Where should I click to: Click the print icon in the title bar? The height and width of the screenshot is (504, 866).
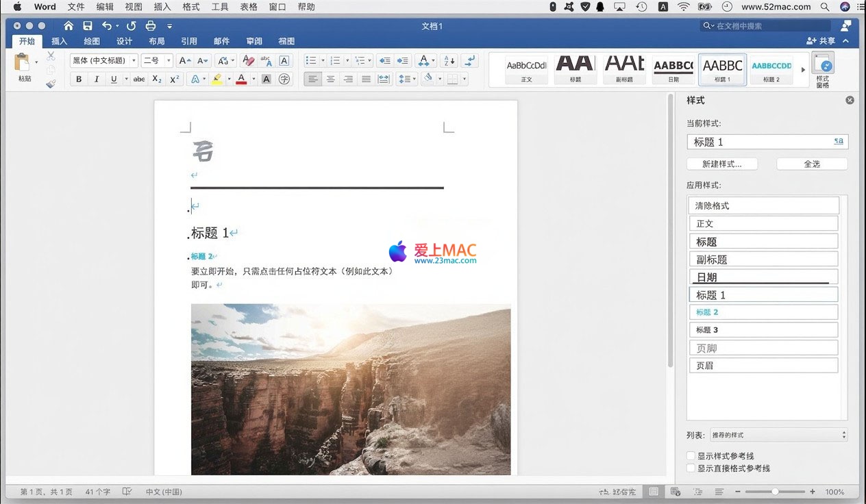click(x=151, y=26)
